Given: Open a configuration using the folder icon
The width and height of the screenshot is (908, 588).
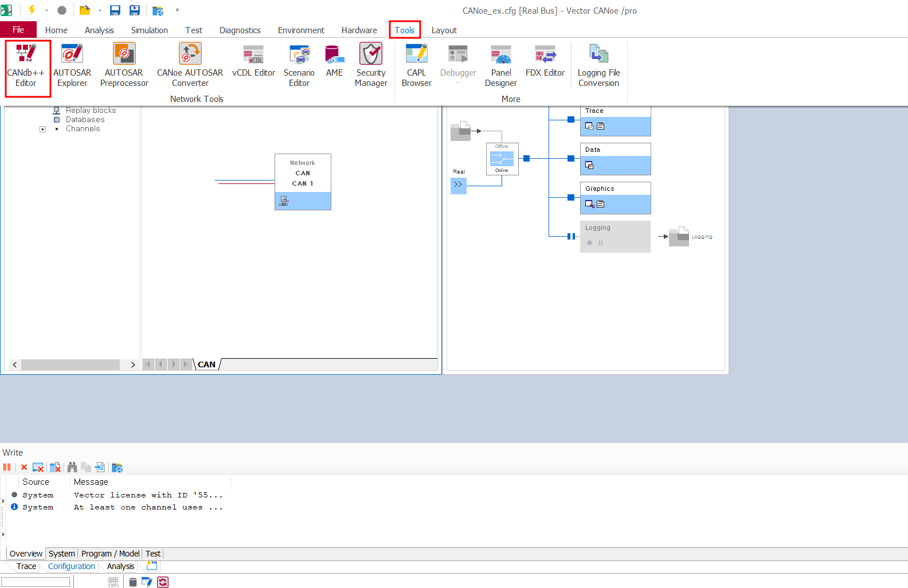Looking at the screenshot, I should coord(85,10).
